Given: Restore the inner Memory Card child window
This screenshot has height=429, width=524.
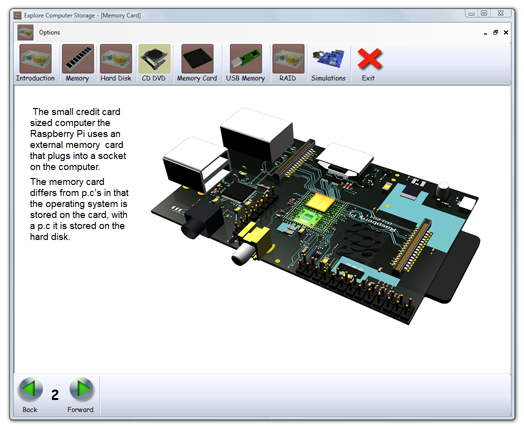Looking at the screenshot, I should tap(496, 32).
